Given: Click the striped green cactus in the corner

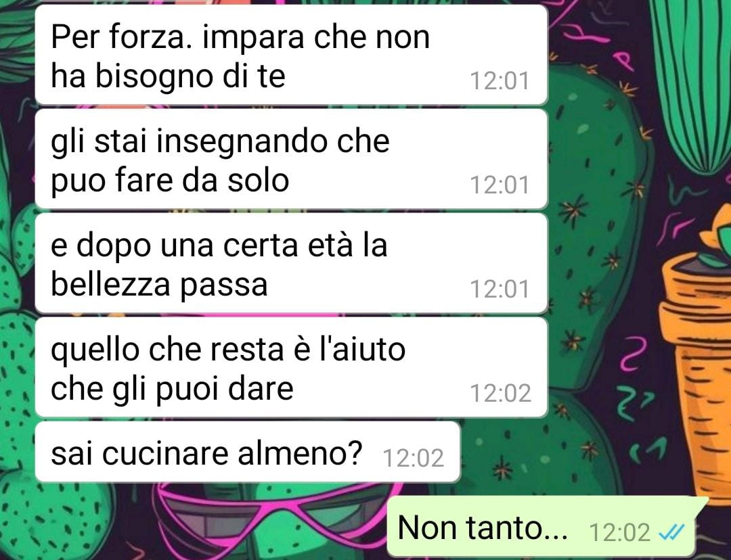Looking at the screenshot, I should (x=689, y=84).
